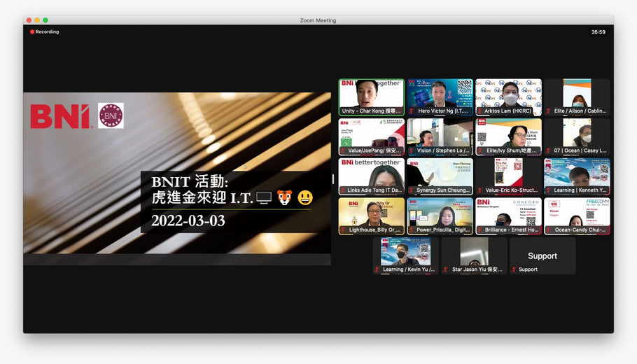The height and width of the screenshot is (364, 637).
Task: Click the BNI Proud Member badge logo
Action: point(111,115)
